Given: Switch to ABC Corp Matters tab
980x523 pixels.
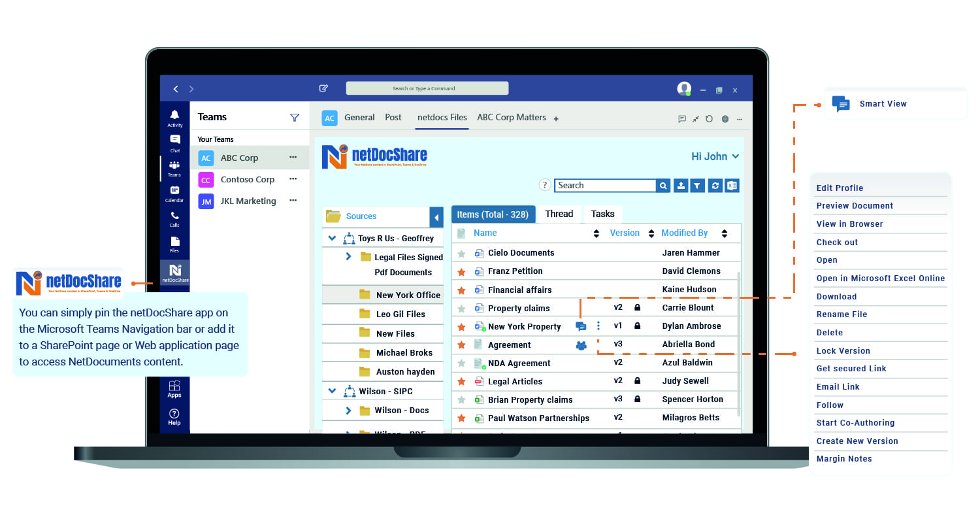Looking at the screenshot, I should click(x=512, y=118).
